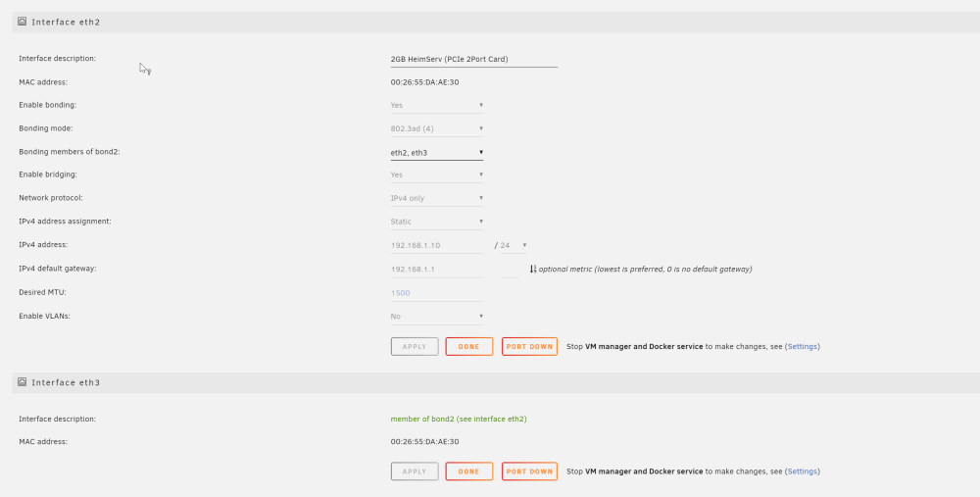Click PORT DOWN button for eth3
Image resolution: width=980 pixels, height=497 pixels.
[529, 472]
